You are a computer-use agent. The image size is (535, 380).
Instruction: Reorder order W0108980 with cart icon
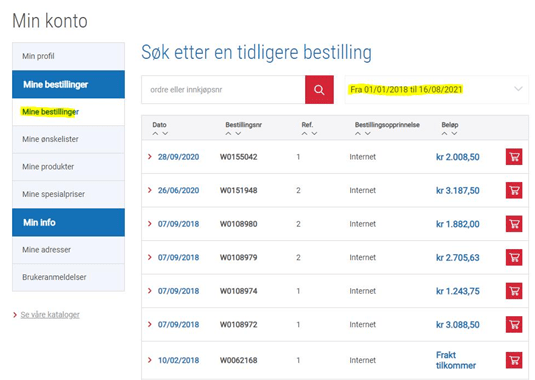tap(514, 224)
